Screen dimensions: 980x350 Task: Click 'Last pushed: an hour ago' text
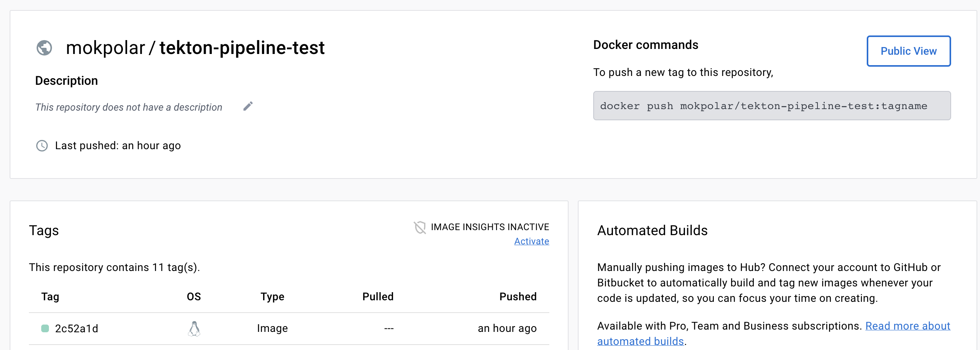(x=118, y=146)
